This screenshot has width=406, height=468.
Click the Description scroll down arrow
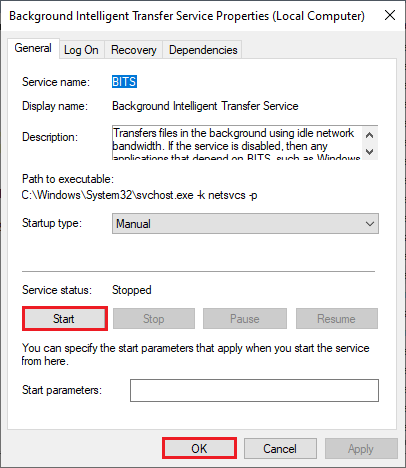[369, 152]
